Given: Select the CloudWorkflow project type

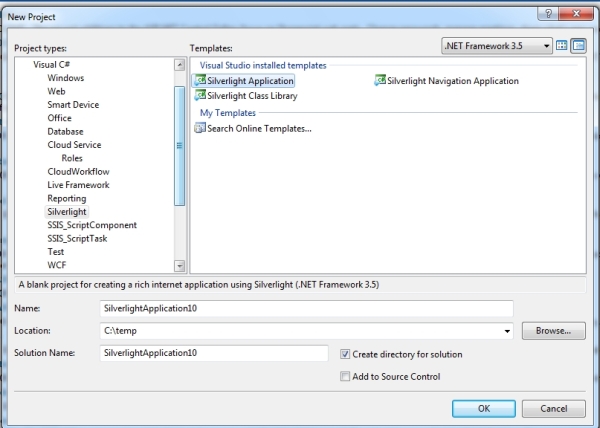Looking at the screenshot, I should click(x=78, y=171).
